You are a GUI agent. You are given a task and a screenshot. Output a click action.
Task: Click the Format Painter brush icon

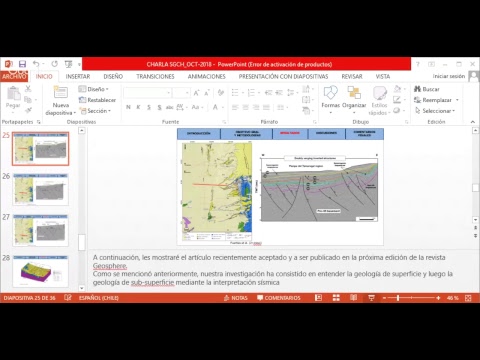(28, 110)
